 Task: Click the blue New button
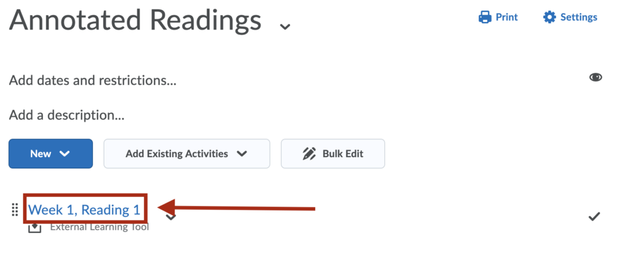click(x=50, y=154)
